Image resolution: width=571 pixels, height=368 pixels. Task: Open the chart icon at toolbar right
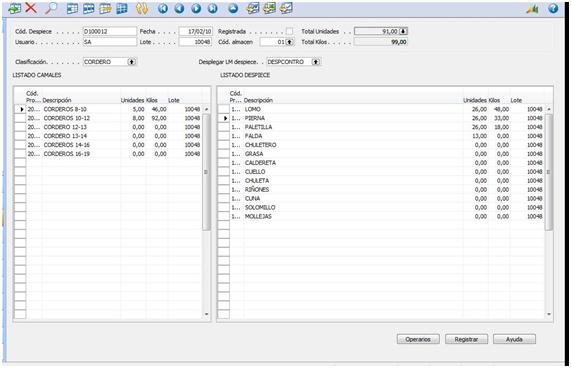532,8
